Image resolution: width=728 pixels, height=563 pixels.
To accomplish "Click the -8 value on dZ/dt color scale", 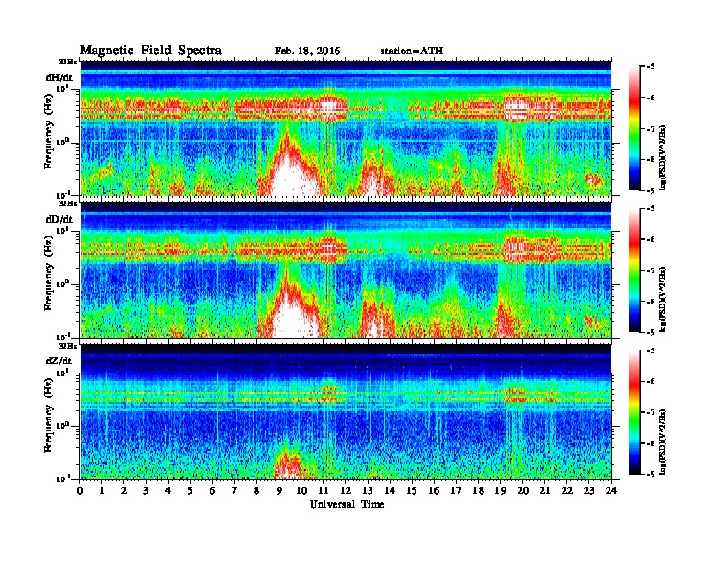I will point(652,443).
